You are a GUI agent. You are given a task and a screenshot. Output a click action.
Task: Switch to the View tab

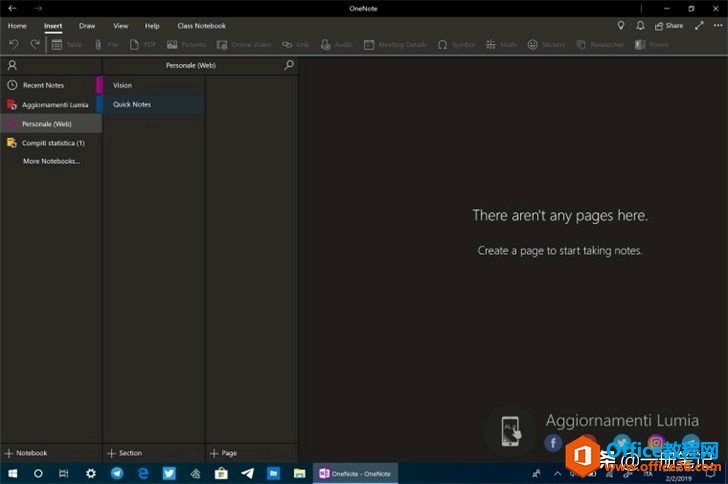point(121,26)
